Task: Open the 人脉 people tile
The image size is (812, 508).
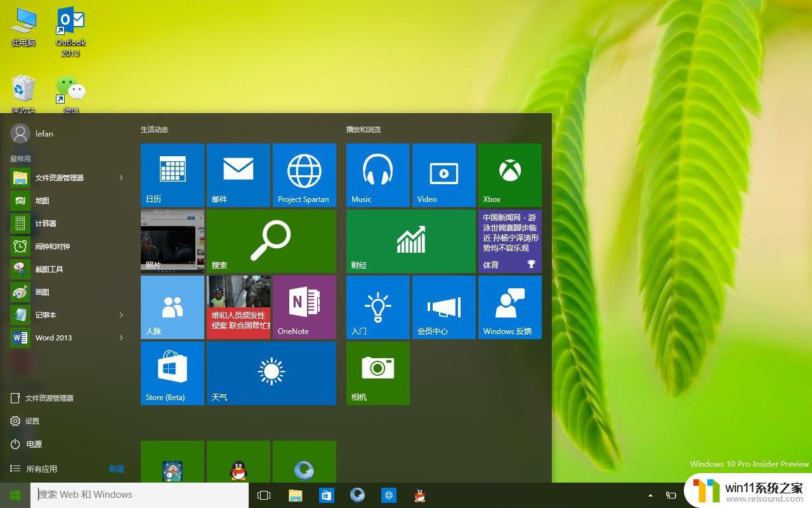Action: point(173,307)
